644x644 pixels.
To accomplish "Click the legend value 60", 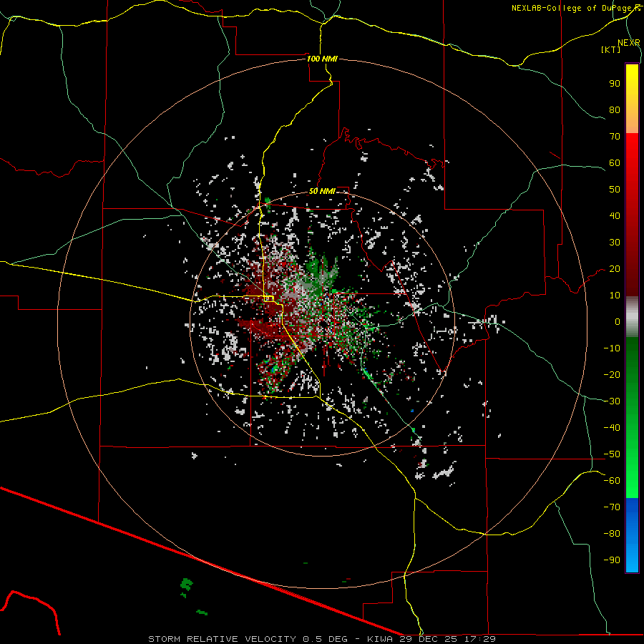I will point(615,162).
